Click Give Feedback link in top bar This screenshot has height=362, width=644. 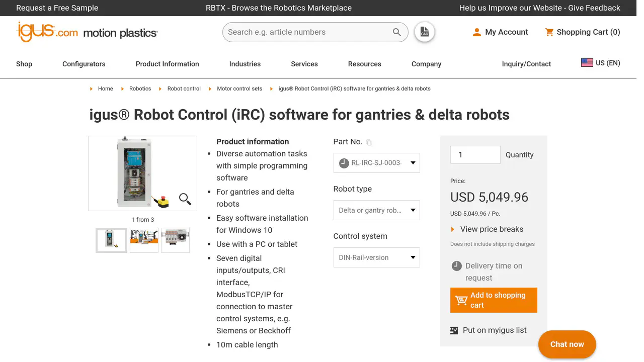point(540,8)
